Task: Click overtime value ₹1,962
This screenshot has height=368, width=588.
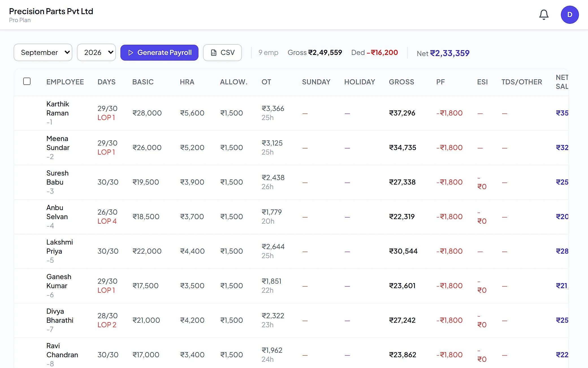Action: [x=272, y=350]
